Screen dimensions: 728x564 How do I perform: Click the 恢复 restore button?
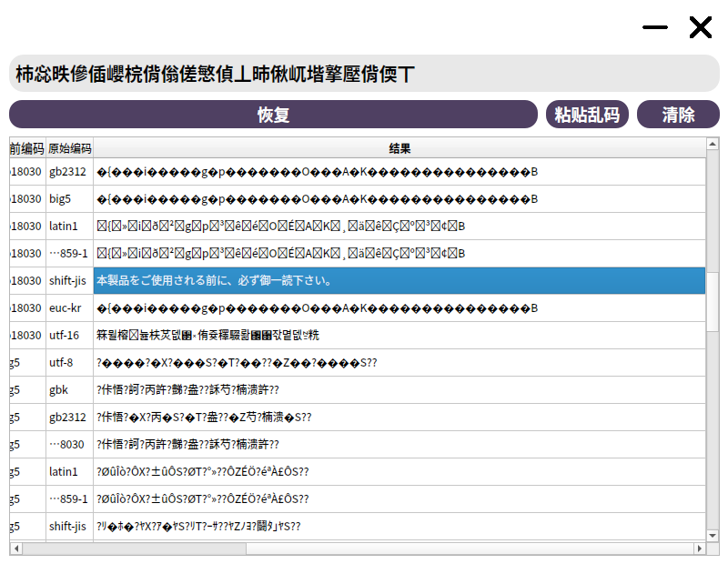coord(273,115)
